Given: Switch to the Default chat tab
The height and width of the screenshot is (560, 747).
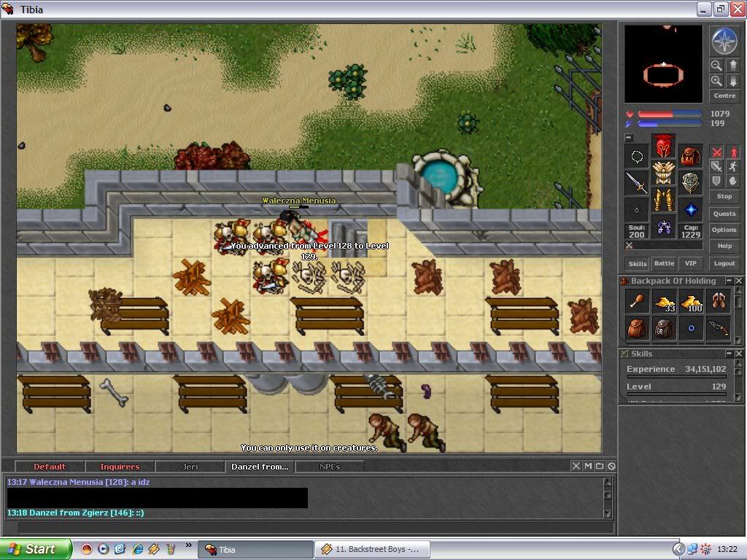Looking at the screenshot, I should pos(50,467).
